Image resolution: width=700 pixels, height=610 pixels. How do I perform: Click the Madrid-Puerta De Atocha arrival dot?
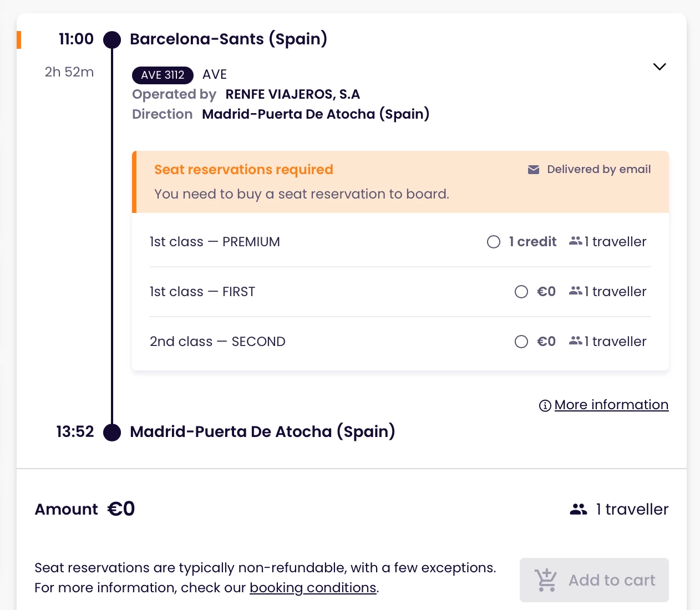pyautogui.click(x=112, y=432)
